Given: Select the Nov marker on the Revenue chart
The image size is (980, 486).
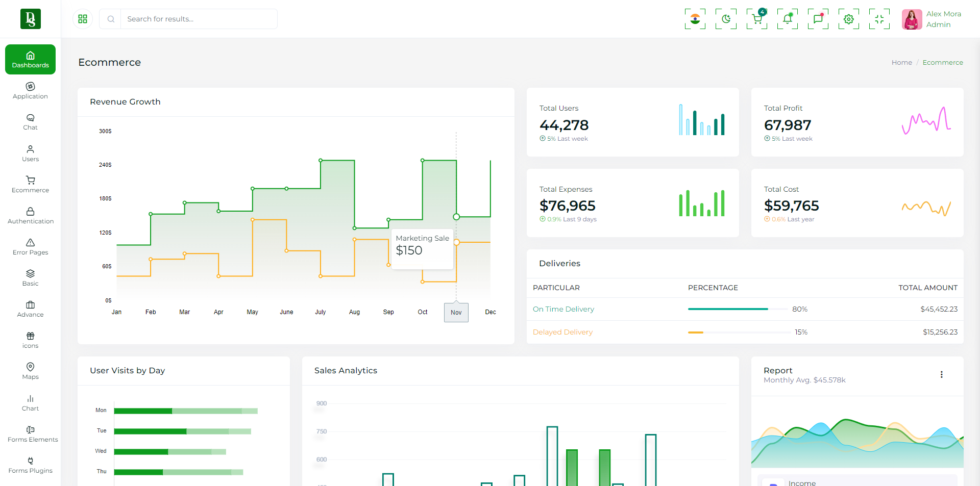Looking at the screenshot, I should pos(456,312).
